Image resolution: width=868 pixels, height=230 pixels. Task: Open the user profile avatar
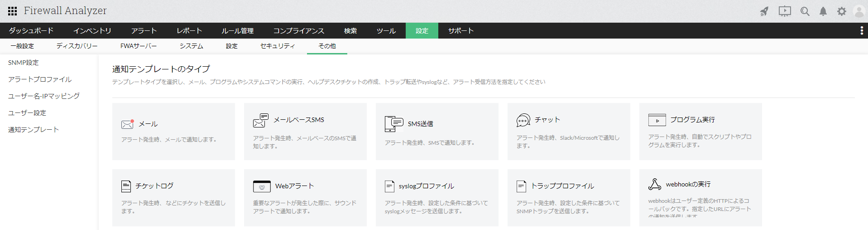(859, 11)
